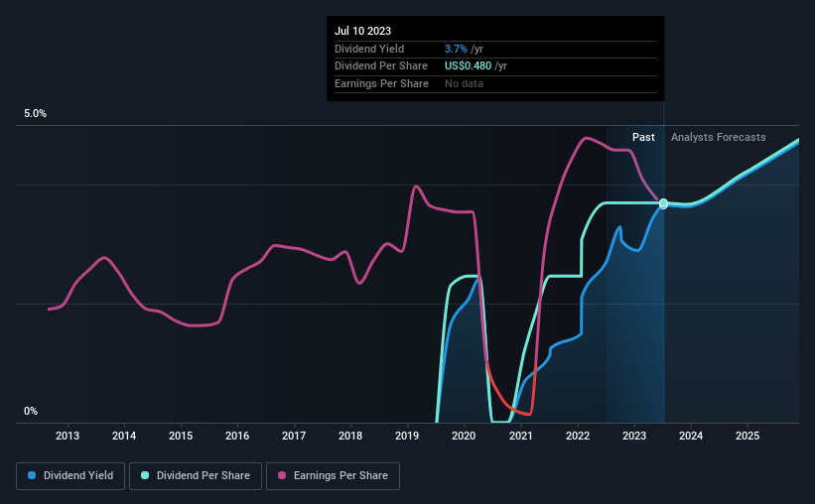Toggle the Dividend Per Share legend button
815x504 pixels.
click(196, 476)
